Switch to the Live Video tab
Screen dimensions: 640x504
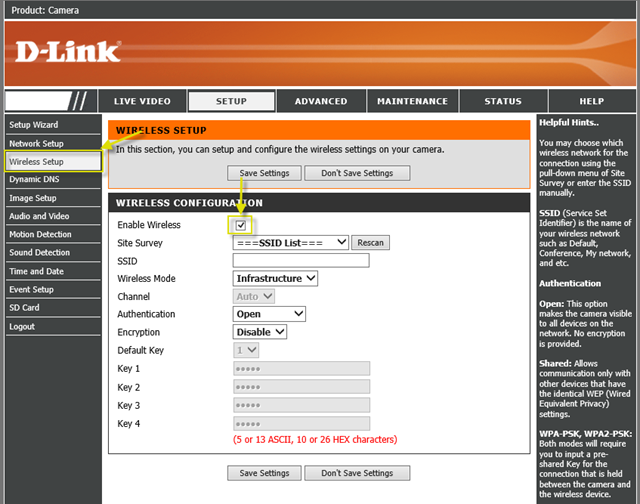coord(142,101)
